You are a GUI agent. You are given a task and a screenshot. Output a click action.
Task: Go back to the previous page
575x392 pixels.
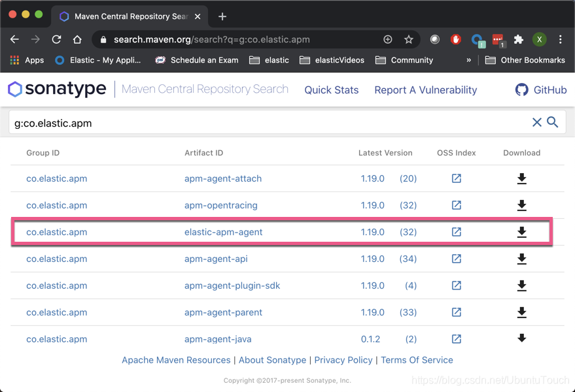click(14, 39)
